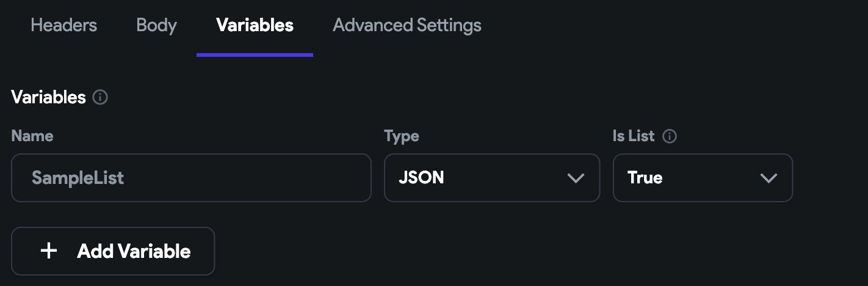Open the Type dropdown showing JSON
This screenshot has height=286, width=868.
(491, 178)
